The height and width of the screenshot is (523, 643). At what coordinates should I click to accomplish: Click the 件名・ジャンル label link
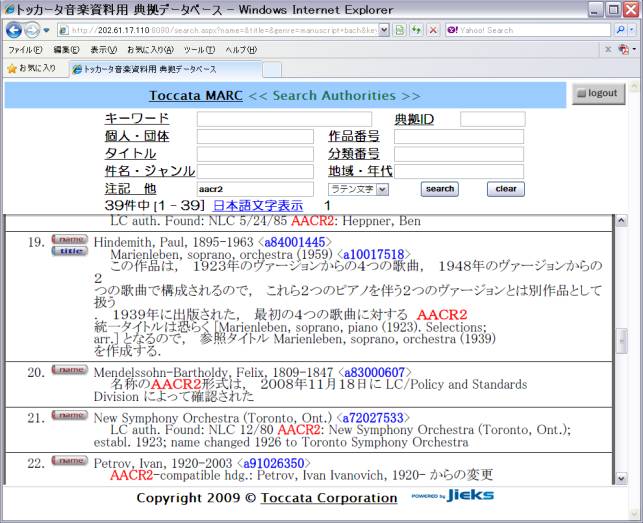[x=150, y=171]
